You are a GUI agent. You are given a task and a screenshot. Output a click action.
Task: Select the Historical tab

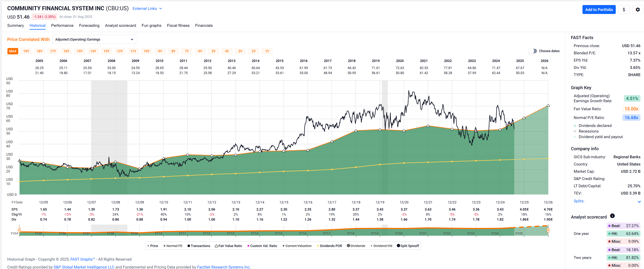pos(38,26)
